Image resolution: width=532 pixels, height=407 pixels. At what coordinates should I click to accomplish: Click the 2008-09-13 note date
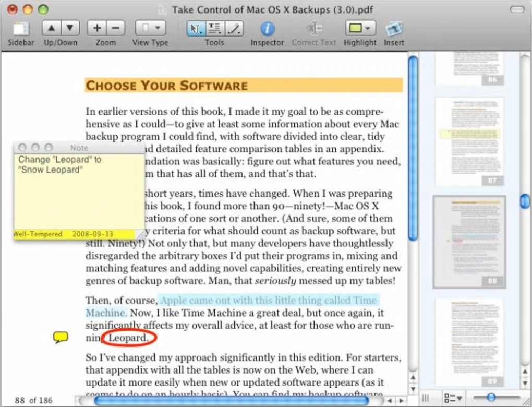point(93,234)
